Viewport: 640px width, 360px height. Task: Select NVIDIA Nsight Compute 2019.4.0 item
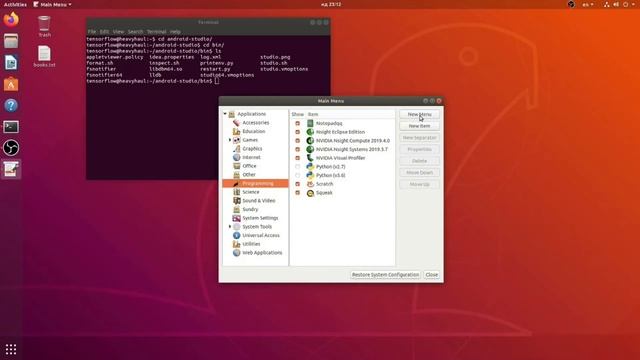click(353, 140)
